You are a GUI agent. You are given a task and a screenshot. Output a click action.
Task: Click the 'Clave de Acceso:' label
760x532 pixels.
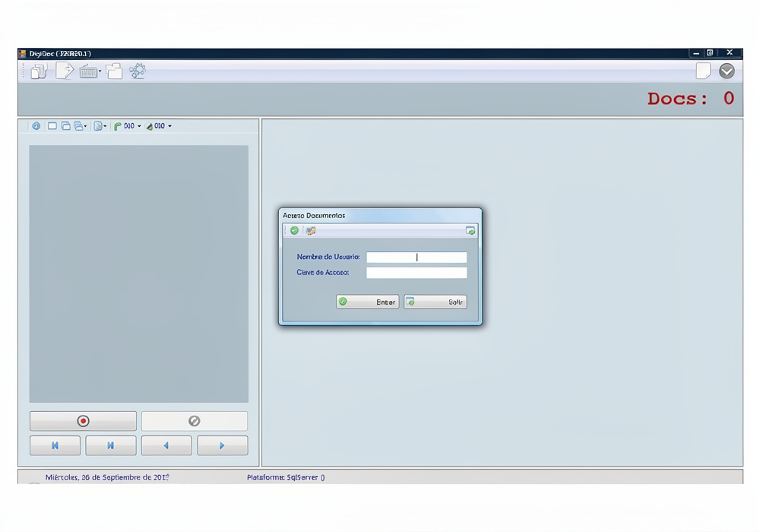[x=323, y=272]
